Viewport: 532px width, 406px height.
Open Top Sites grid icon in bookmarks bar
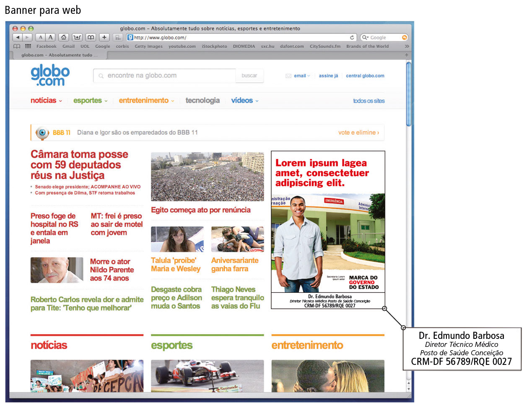coord(28,46)
